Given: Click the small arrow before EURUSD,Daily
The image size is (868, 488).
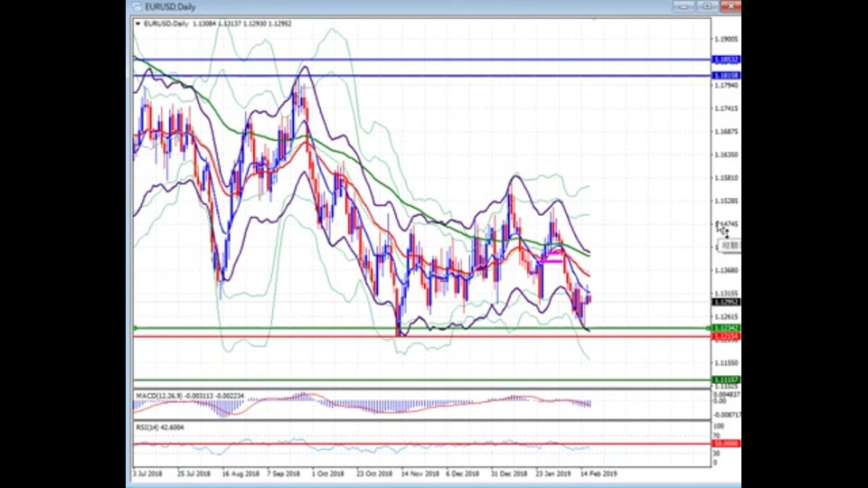Looking at the screenshot, I should click(137, 23).
